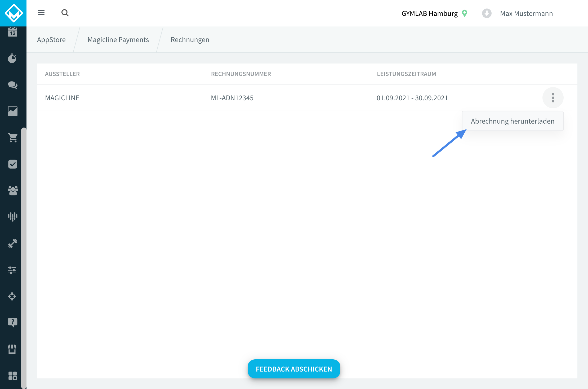
Task: Open the calendar icon in sidebar
Action: point(12,32)
